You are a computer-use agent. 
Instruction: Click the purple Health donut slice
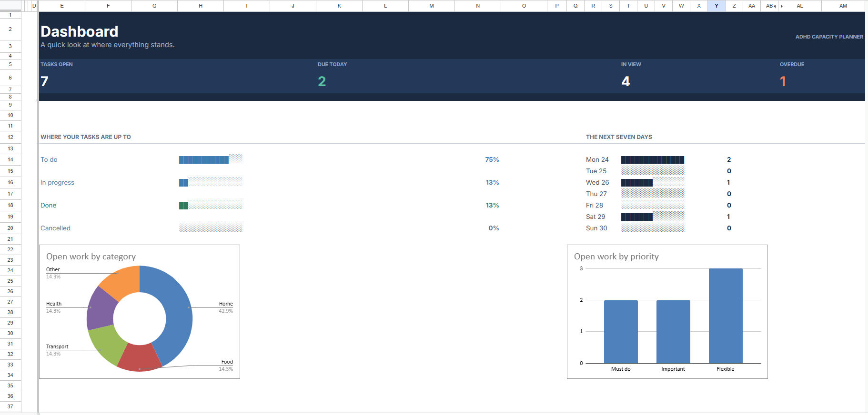coord(101,308)
